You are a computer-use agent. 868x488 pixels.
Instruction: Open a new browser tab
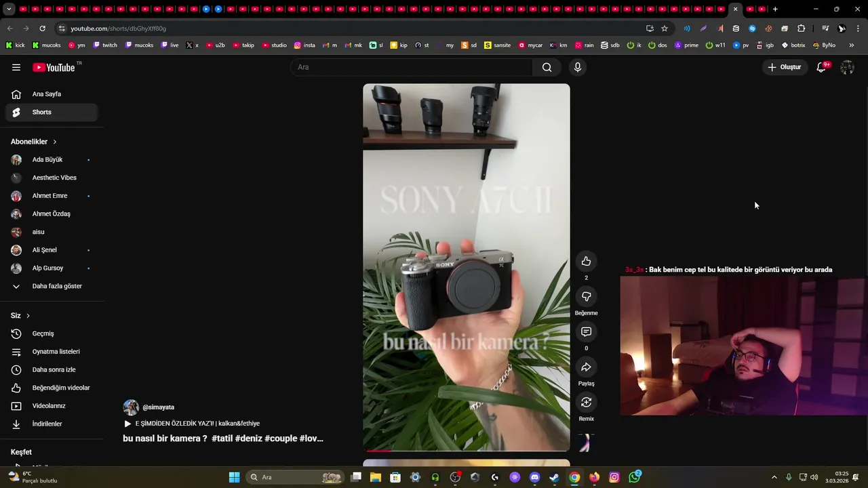(x=775, y=9)
